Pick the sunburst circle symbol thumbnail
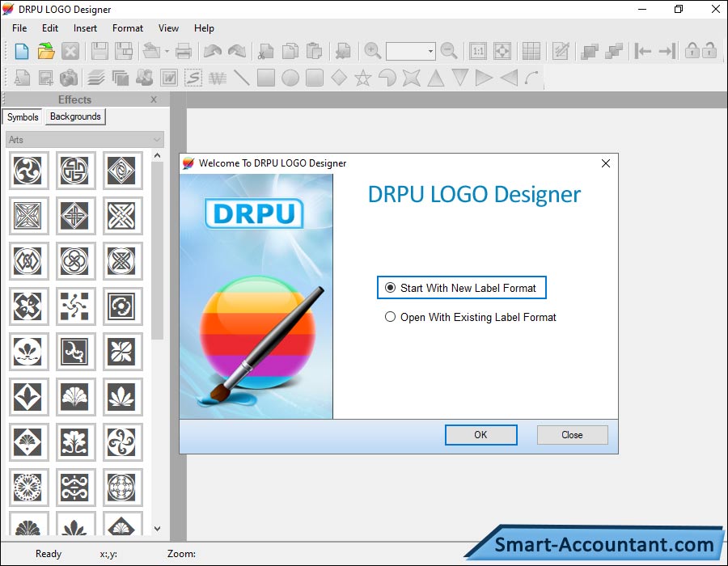Screen dimensions: 728x566 [x=28, y=487]
